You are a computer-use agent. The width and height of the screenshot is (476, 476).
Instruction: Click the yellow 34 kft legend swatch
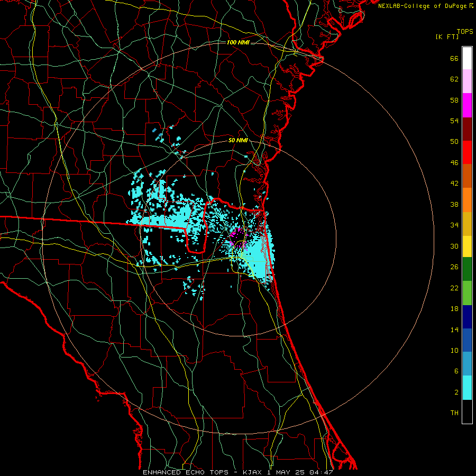click(467, 246)
